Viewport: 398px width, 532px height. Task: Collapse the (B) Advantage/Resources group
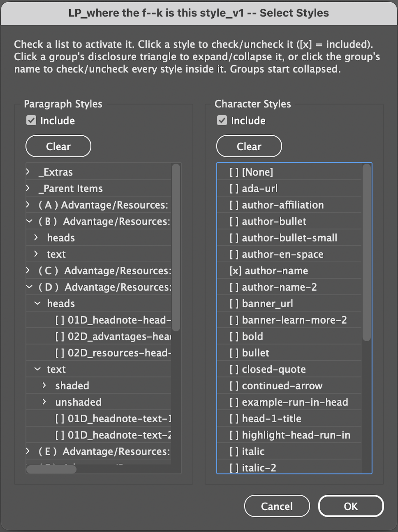[x=29, y=221]
